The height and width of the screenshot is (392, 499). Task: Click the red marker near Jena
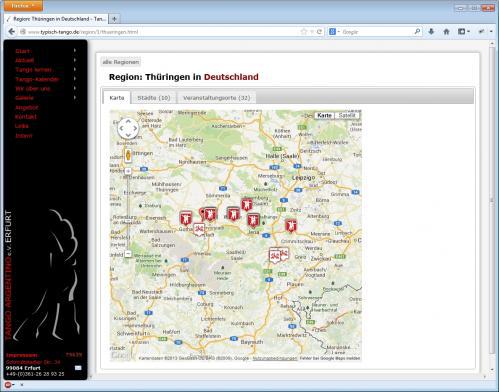[253, 221]
